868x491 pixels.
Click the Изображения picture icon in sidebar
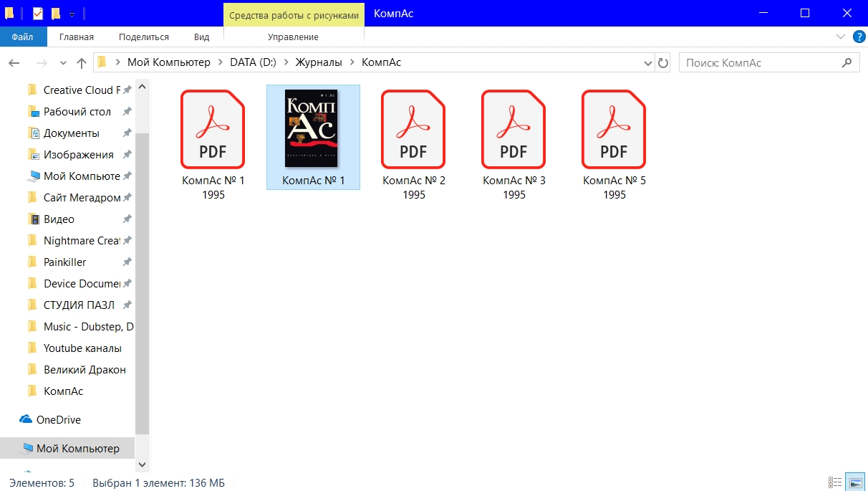(33, 155)
